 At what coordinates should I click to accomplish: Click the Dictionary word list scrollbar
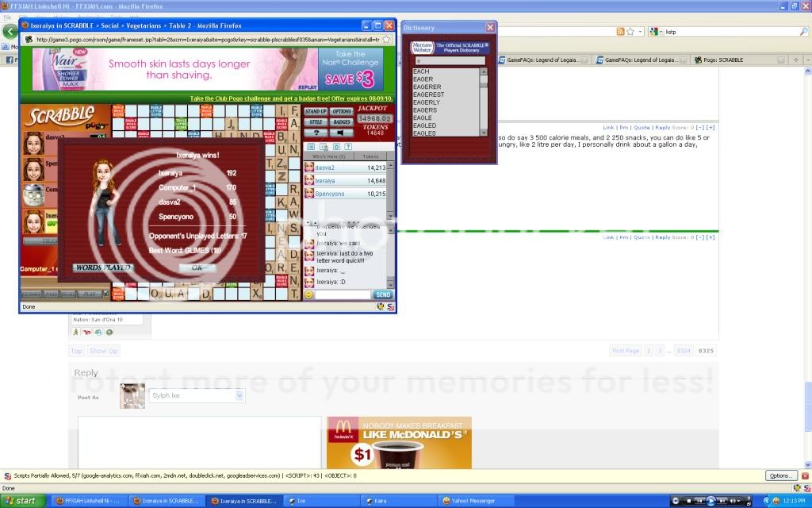pos(484,102)
